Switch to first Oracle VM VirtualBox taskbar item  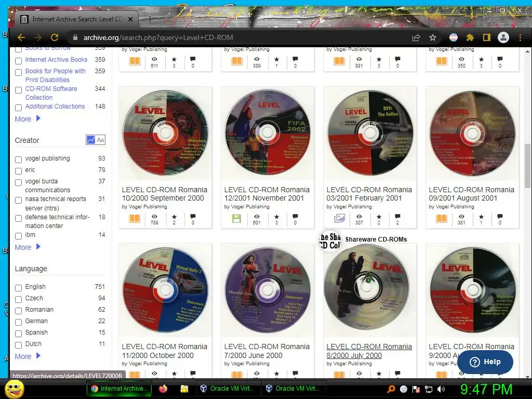[228, 389]
